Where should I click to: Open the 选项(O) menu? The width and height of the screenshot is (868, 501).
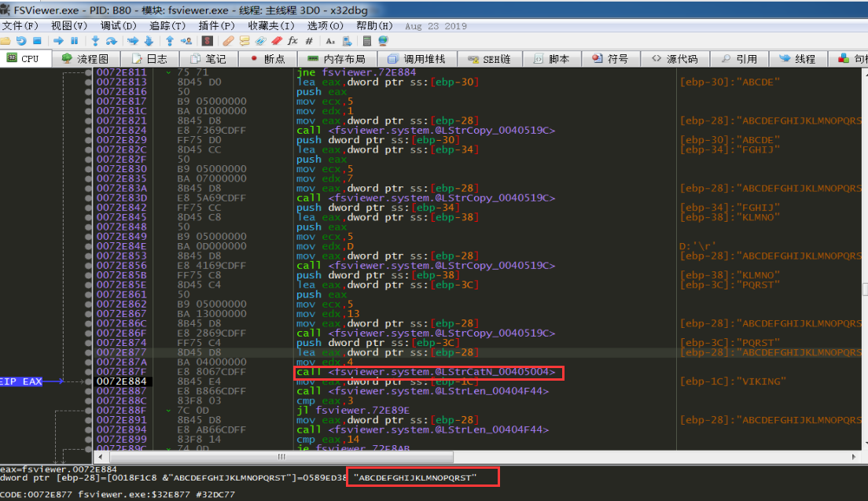click(x=325, y=25)
